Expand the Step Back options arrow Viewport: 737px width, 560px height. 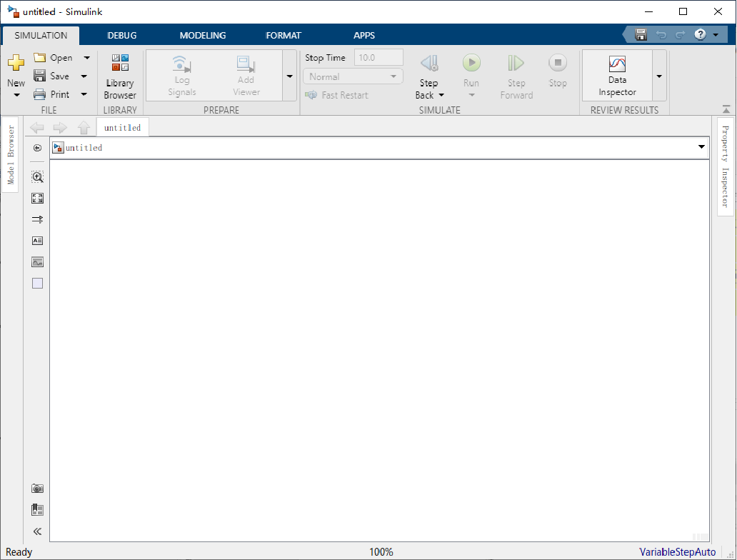coord(441,96)
